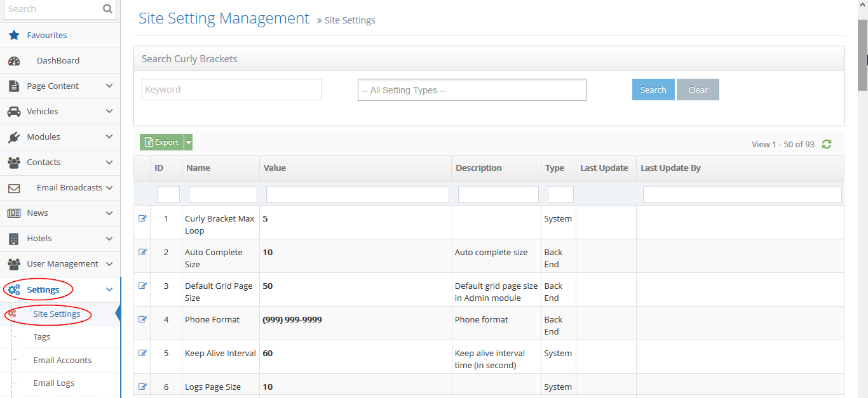Click the Modules wrench icon
The width and height of the screenshot is (868, 398).
click(13, 136)
